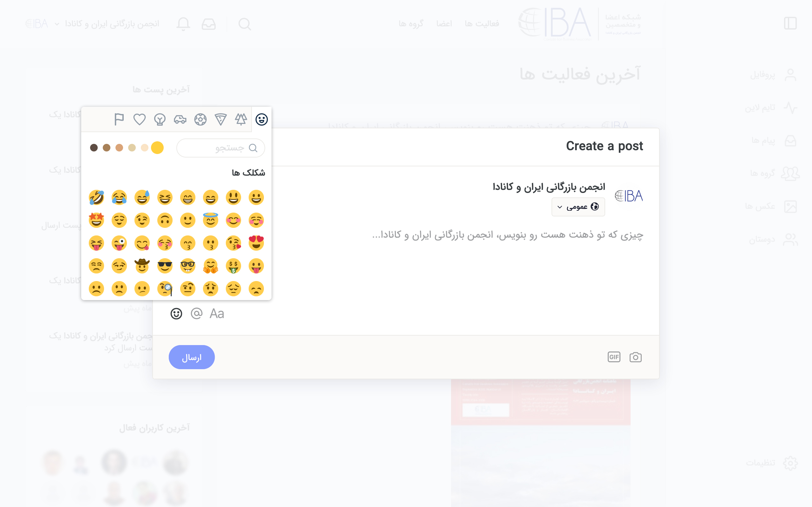
Task: Select the darkest brown skin tone
Action: [x=94, y=148]
